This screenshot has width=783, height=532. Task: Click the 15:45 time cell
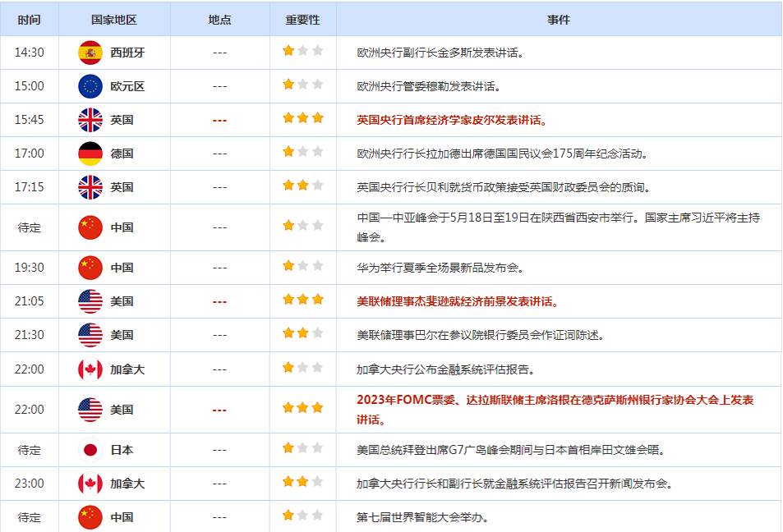pos(29,120)
